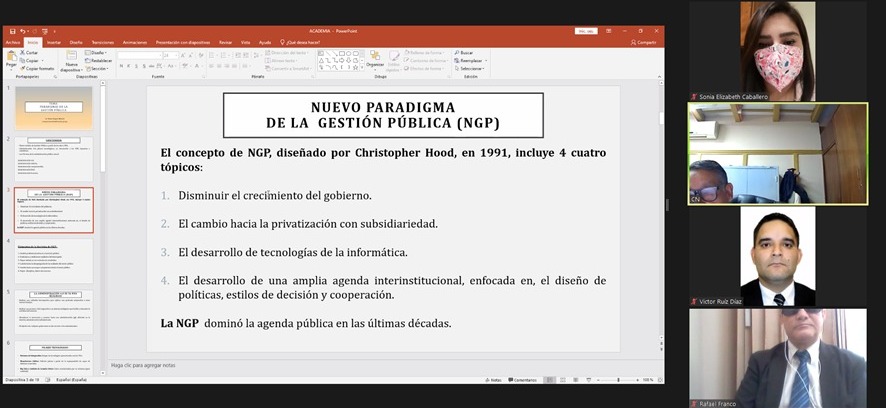Viewport: 886px width, 408px height.
Task: Open the Ayuda tab
Action: (264, 42)
